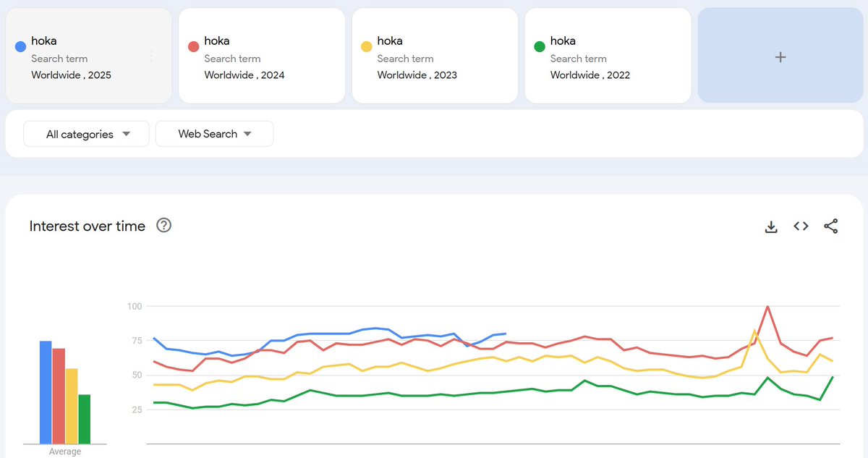Share the interest over time chart
This screenshot has width=868, height=458.
pos(830,226)
